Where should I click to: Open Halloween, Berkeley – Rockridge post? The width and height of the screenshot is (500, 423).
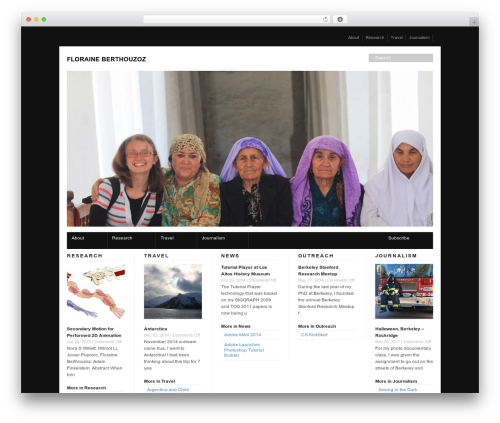click(399, 332)
